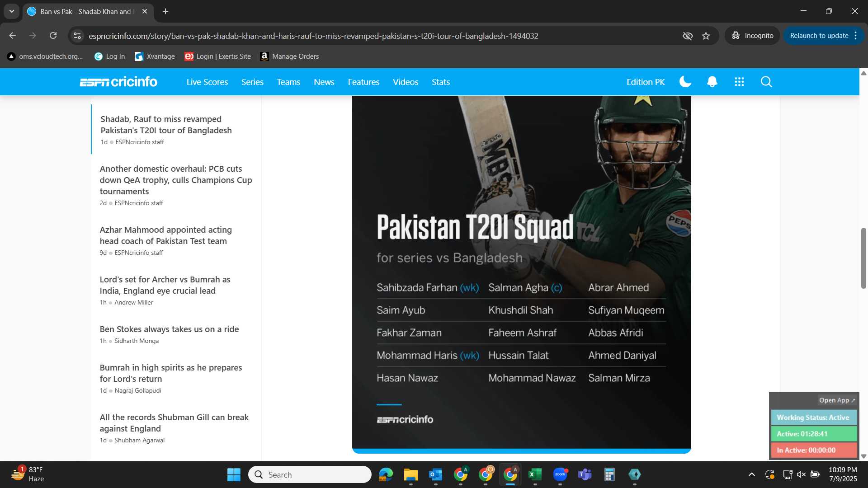Click the battery status tray icon
Image resolution: width=868 pixels, height=488 pixels.
click(815, 474)
